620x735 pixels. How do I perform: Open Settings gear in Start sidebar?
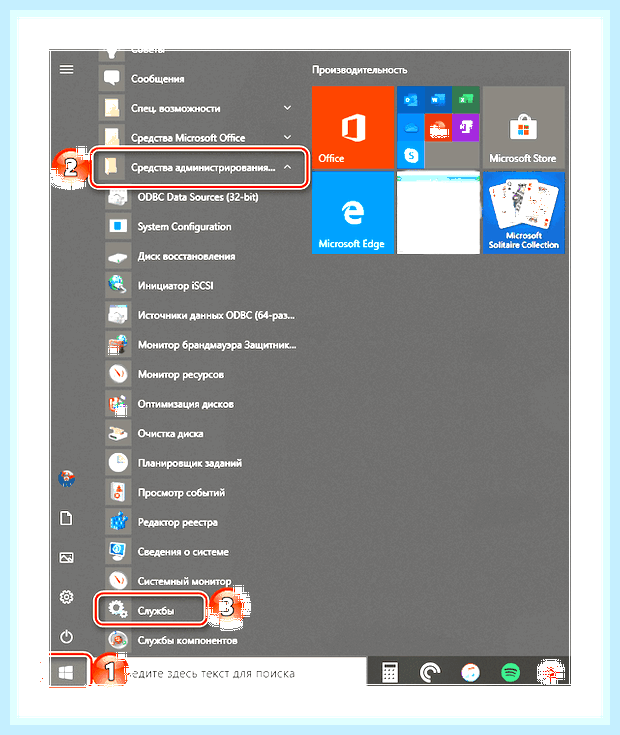(67, 597)
